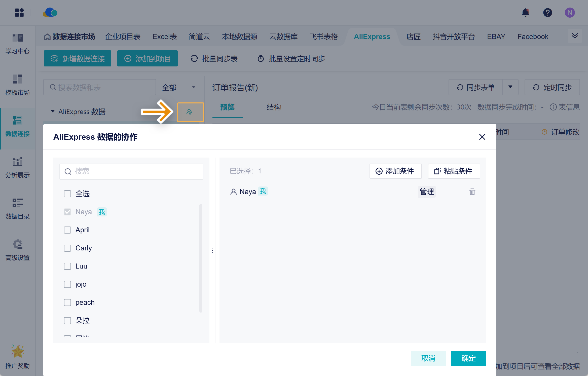Expand the 同步表单 dropdown arrow
Screen dimensions: 588x376
point(510,87)
